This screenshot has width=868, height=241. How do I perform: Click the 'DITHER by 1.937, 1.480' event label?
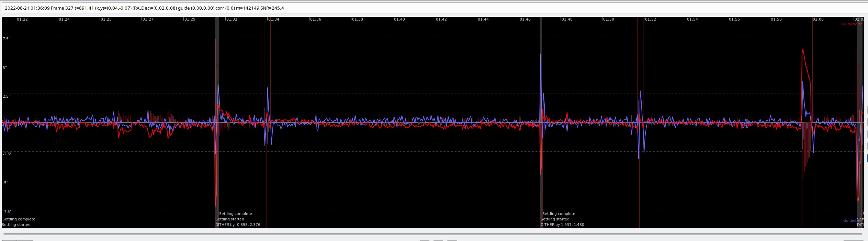(x=562, y=225)
